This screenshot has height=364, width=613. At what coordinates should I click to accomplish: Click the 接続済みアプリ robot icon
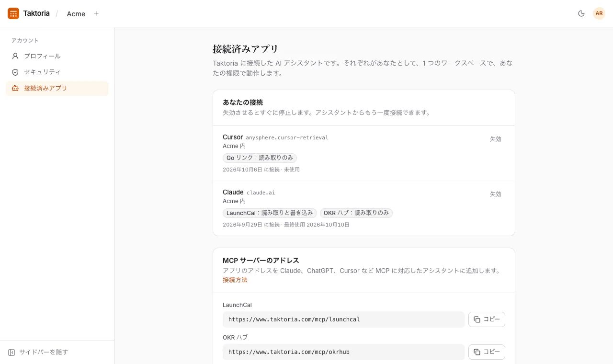tap(15, 88)
